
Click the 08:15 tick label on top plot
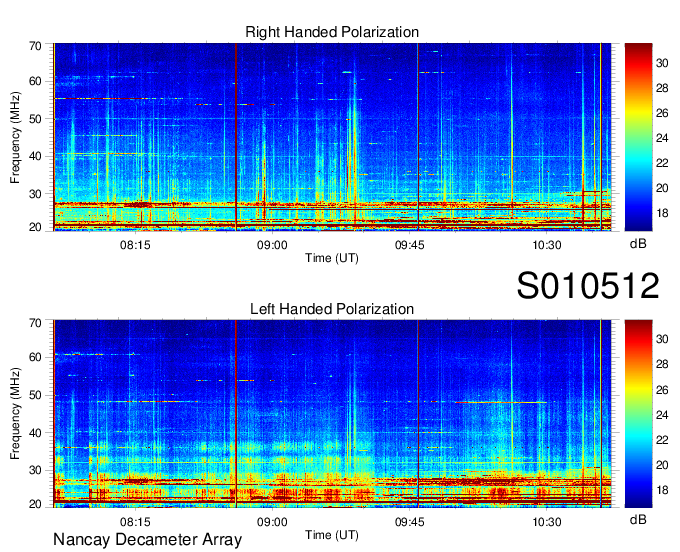pyautogui.click(x=135, y=245)
